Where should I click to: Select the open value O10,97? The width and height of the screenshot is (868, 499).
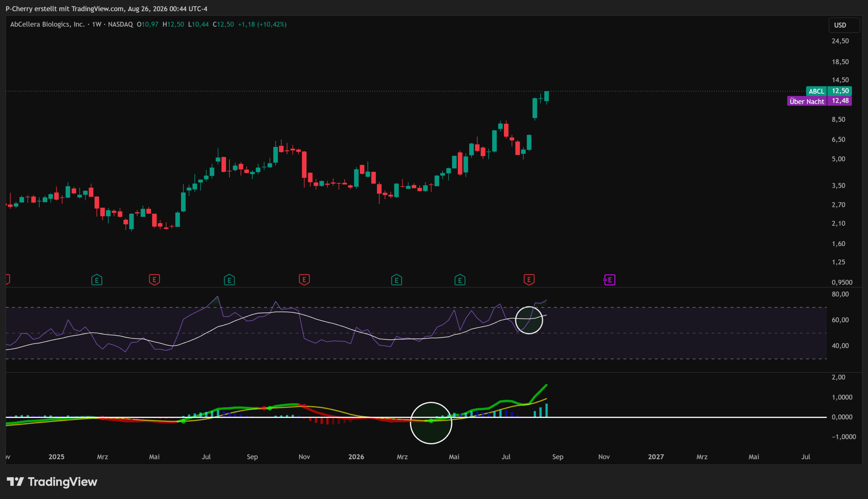point(148,24)
